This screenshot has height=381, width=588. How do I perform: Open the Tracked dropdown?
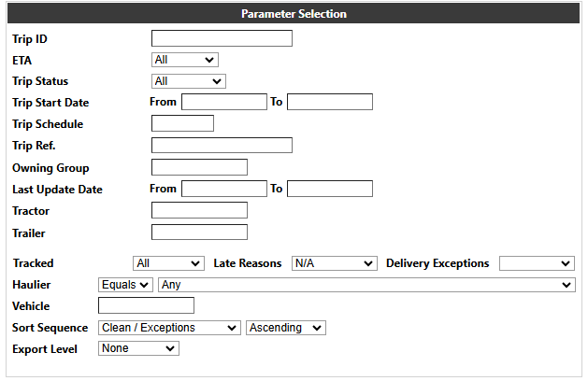pyautogui.click(x=168, y=263)
